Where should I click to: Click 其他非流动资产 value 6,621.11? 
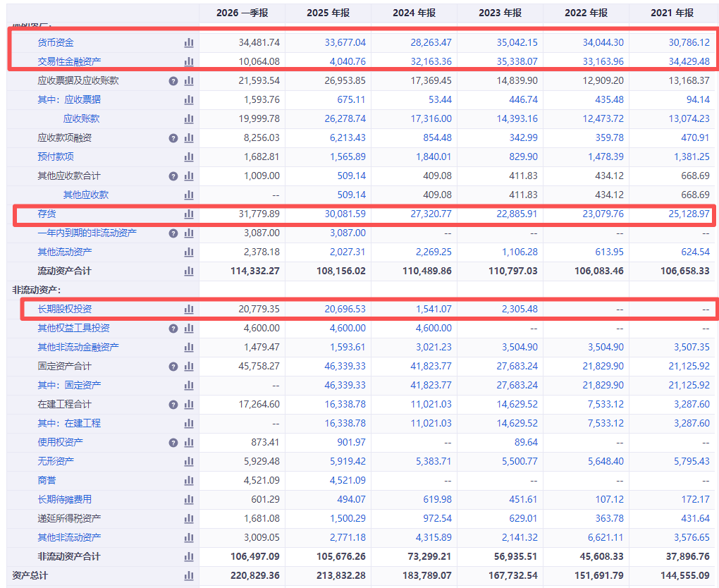pos(606,537)
